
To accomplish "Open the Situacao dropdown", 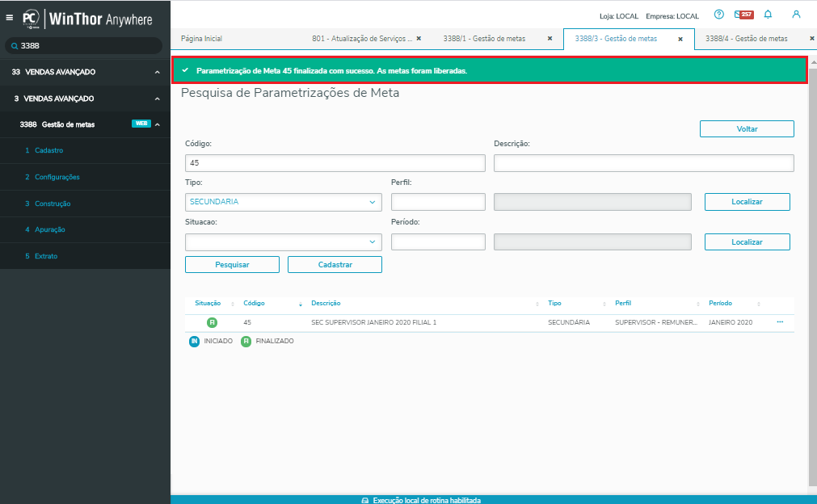I will click(284, 242).
